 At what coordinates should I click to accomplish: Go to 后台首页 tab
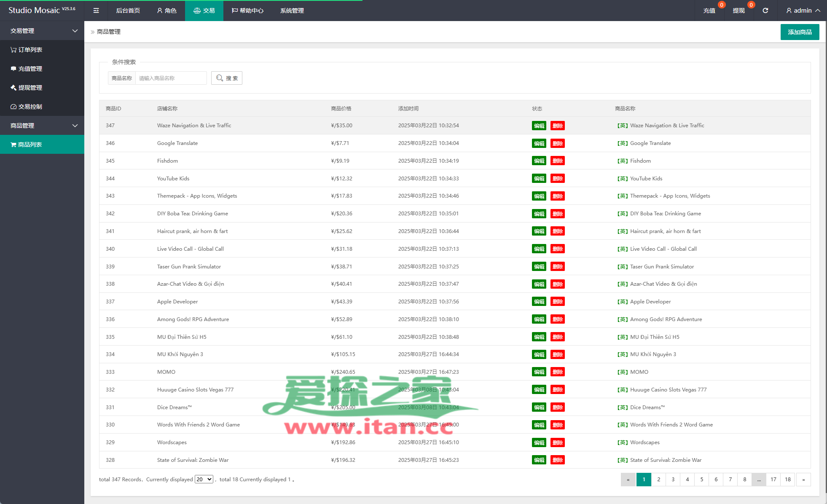(128, 11)
